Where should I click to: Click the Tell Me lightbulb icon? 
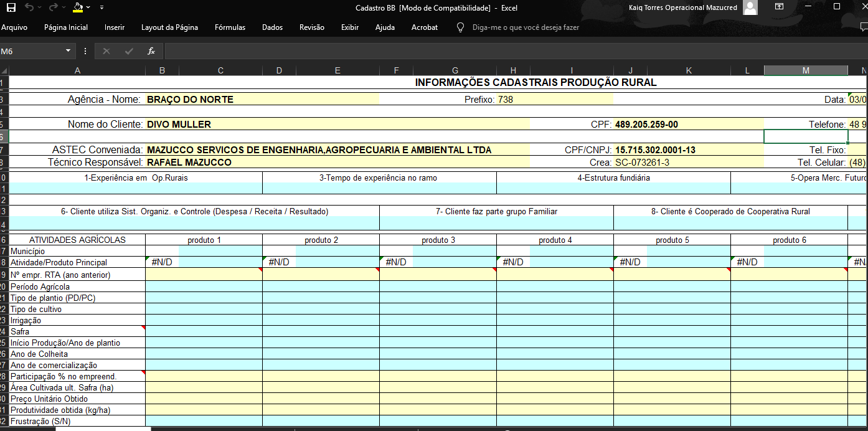(461, 27)
